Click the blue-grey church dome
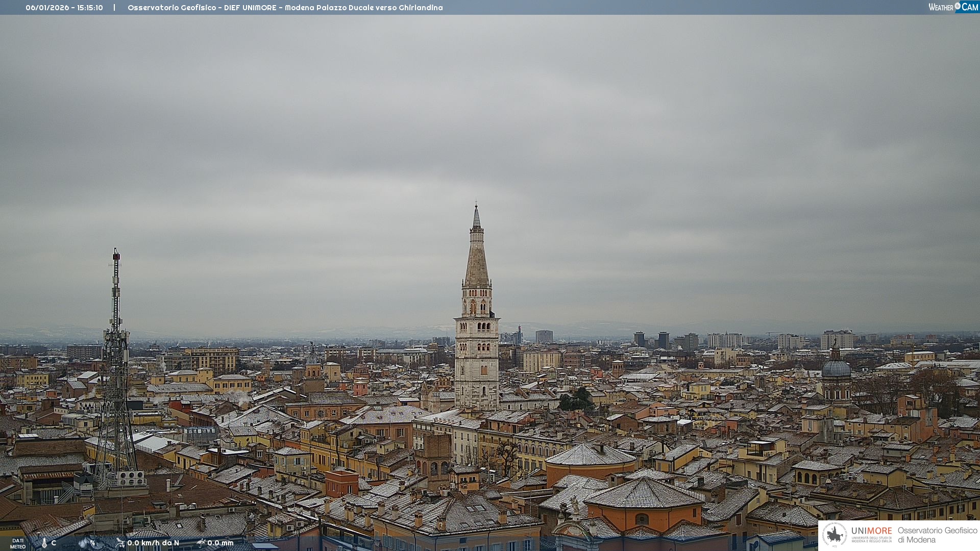980x551 pixels. (836, 368)
